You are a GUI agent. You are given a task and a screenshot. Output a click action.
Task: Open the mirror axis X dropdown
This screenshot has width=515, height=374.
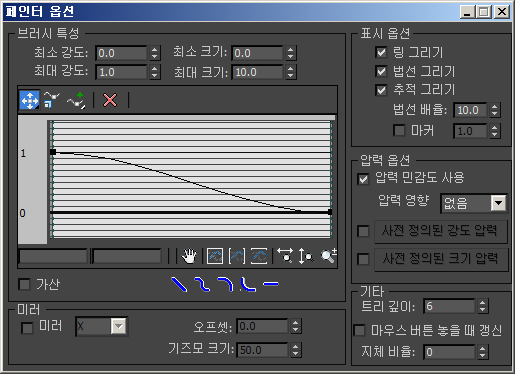tap(118, 326)
